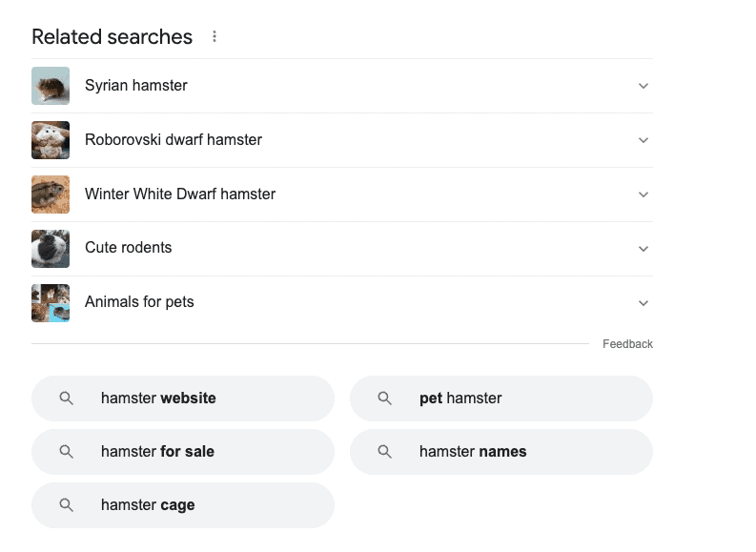Click magnifier icon beside hamster cage
Image resolution: width=756 pixels, height=552 pixels.
(x=66, y=504)
